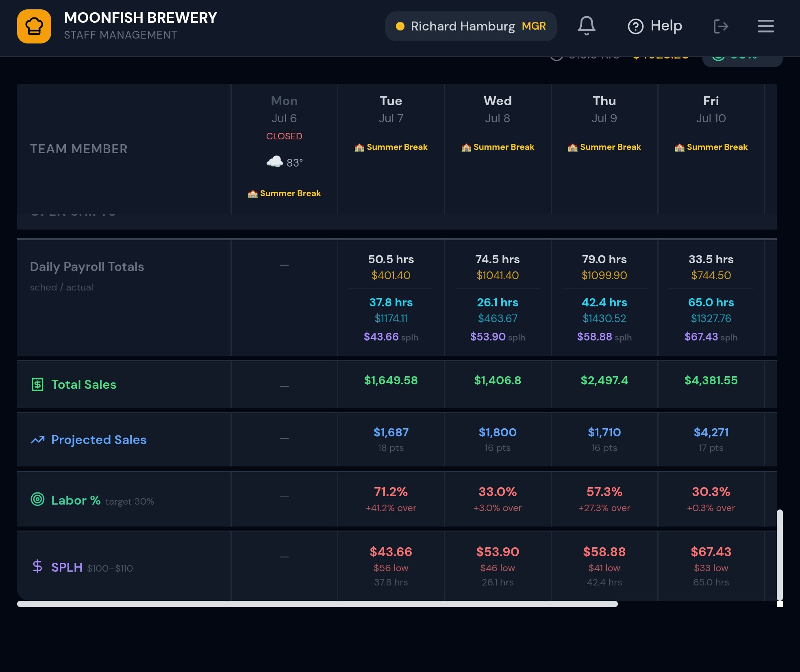Click the MGR role badge

click(x=534, y=26)
